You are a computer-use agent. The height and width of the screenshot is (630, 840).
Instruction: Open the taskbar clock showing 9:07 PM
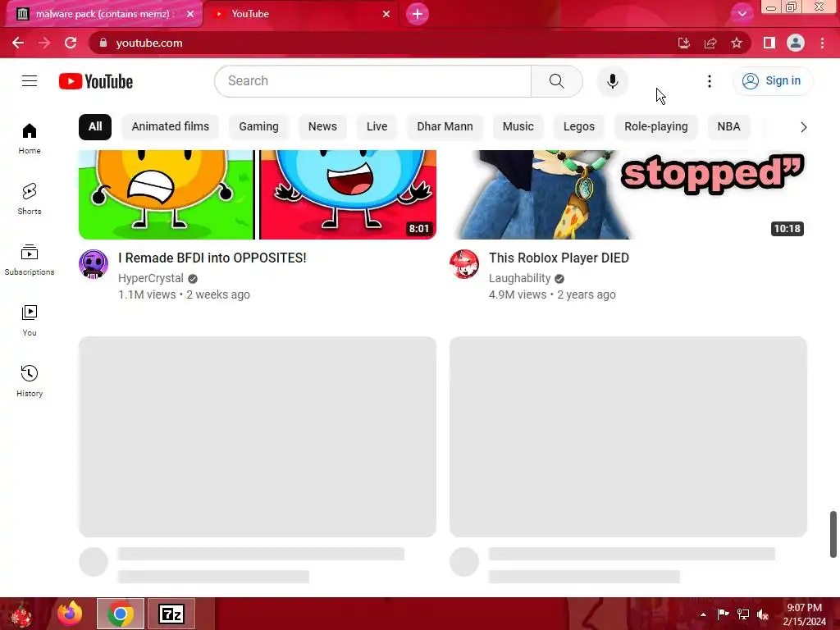click(x=804, y=614)
